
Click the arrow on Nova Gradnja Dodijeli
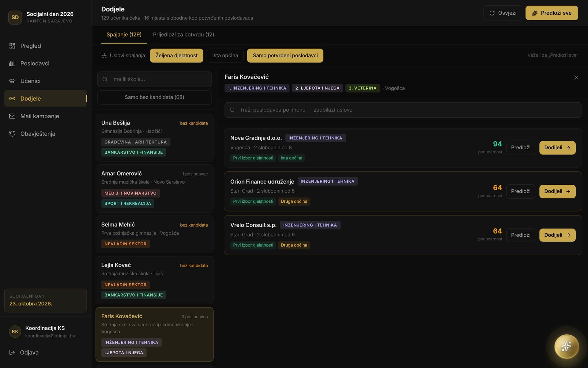568,148
